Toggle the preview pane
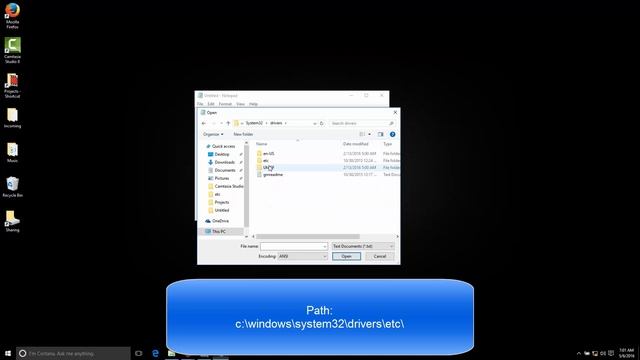This screenshot has height=360, width=640. pyautogui.click(x=380, y=134)
